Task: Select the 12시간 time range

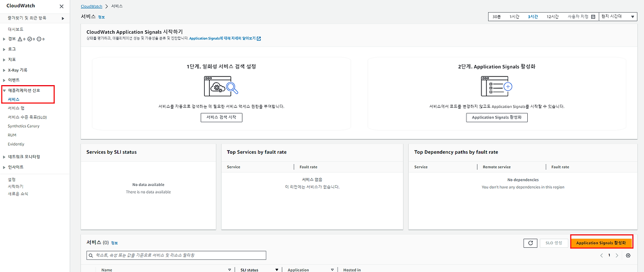Action: (x=552, y=17)
